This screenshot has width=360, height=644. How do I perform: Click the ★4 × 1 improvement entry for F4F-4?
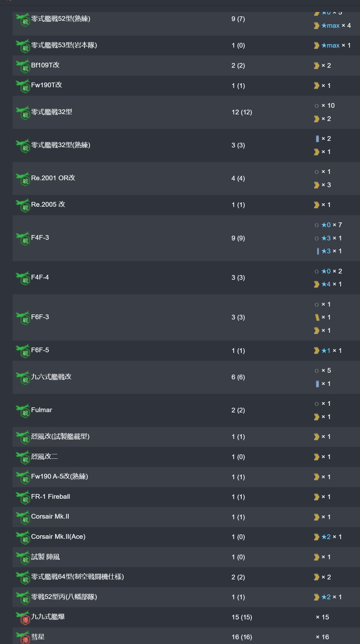click(x=331, y=284)
